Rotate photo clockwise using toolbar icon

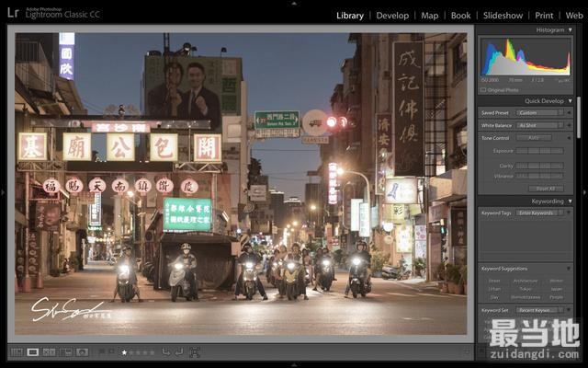pos(178,351)
